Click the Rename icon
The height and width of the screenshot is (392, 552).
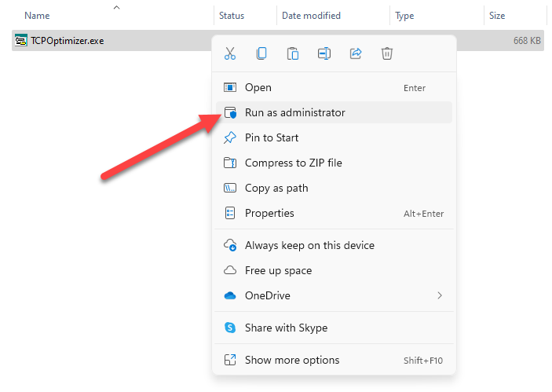pyautogui.click(x=324, y=53)
